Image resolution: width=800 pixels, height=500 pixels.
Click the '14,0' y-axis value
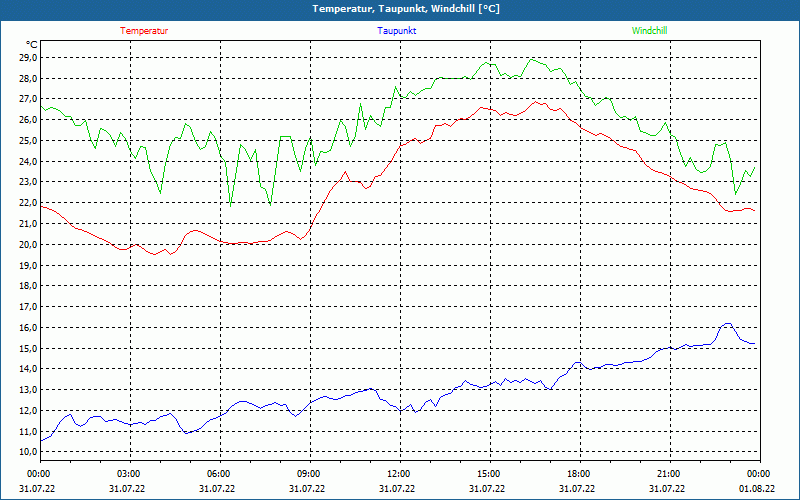(29, 369)
